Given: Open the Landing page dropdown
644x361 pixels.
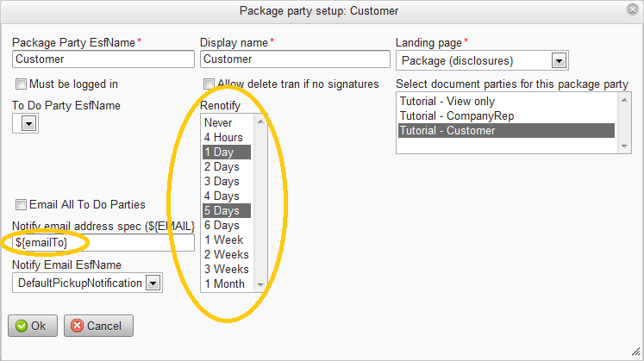Looking at the screenshot, I should pos(559,60).
